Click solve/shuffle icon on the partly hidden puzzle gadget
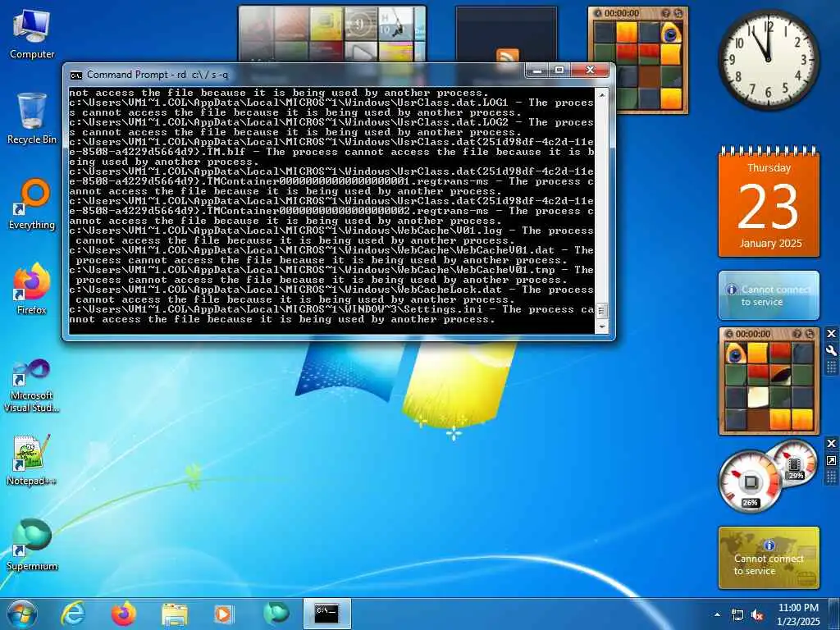This screenshot has height=630, width=840. (678, 13)
